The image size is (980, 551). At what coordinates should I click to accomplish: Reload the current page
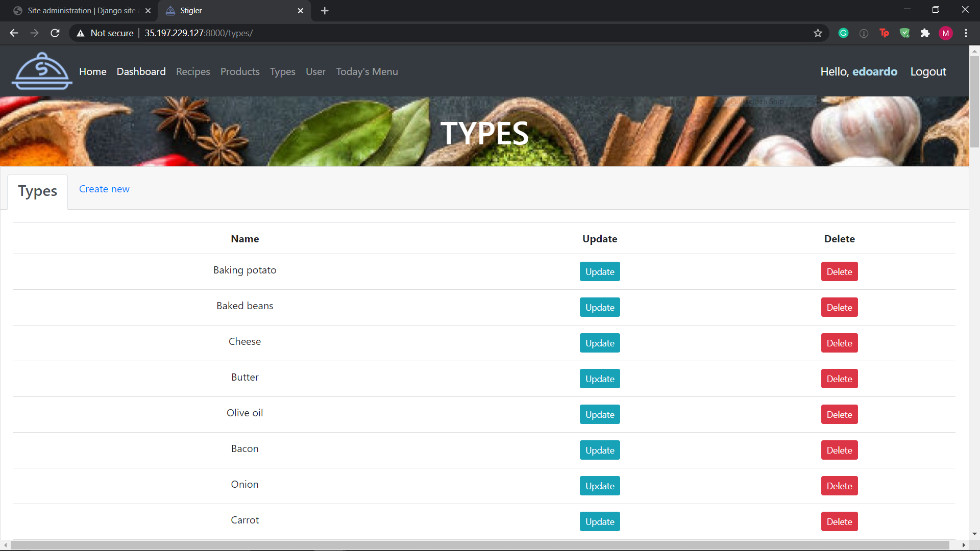coord(55,33)
